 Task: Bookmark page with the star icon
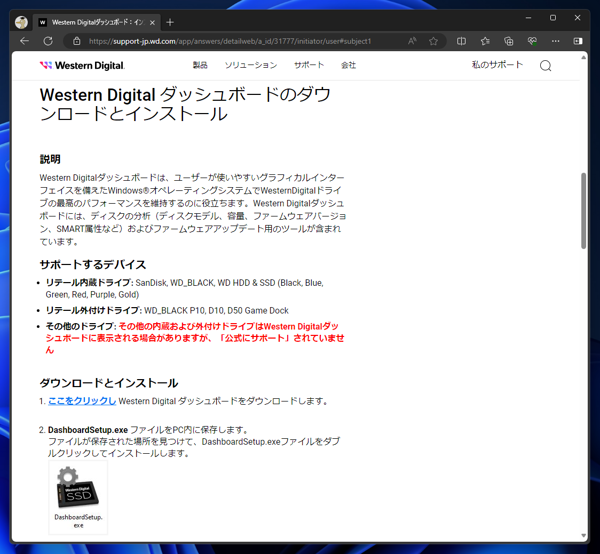(434, 41)
